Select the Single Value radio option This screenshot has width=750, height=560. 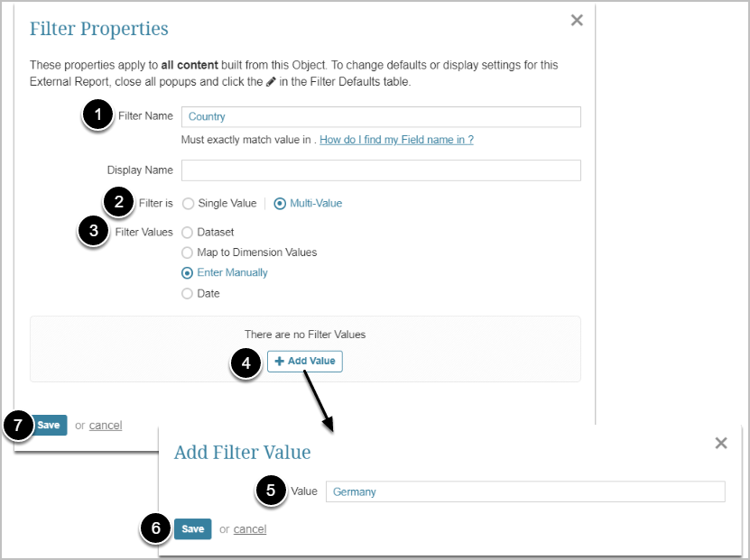[188, 204]
